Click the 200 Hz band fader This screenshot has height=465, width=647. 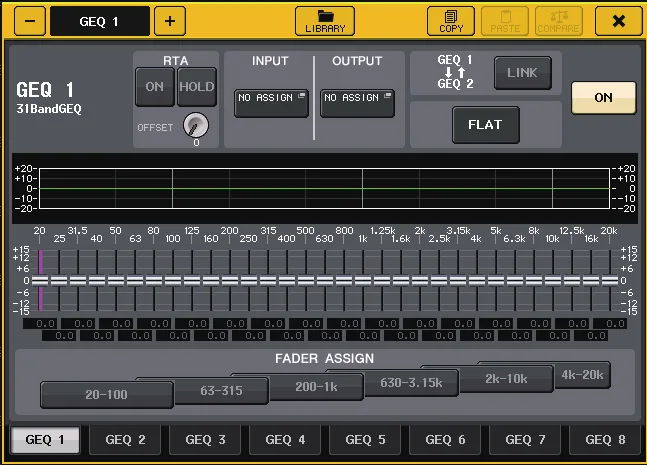coord(230,281)
